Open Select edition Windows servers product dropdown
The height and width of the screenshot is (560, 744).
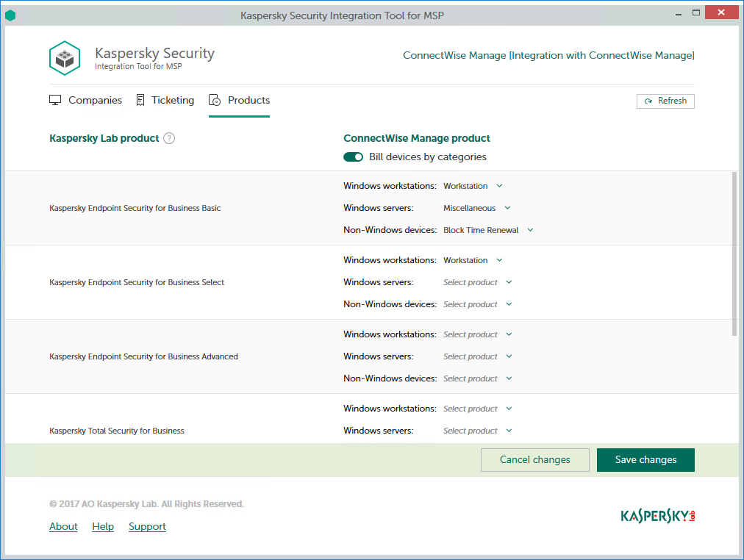coord(477,282)
